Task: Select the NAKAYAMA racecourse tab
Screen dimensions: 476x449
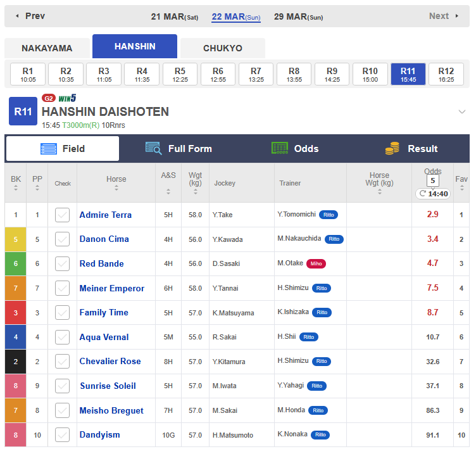Action: tap(47, 48)
